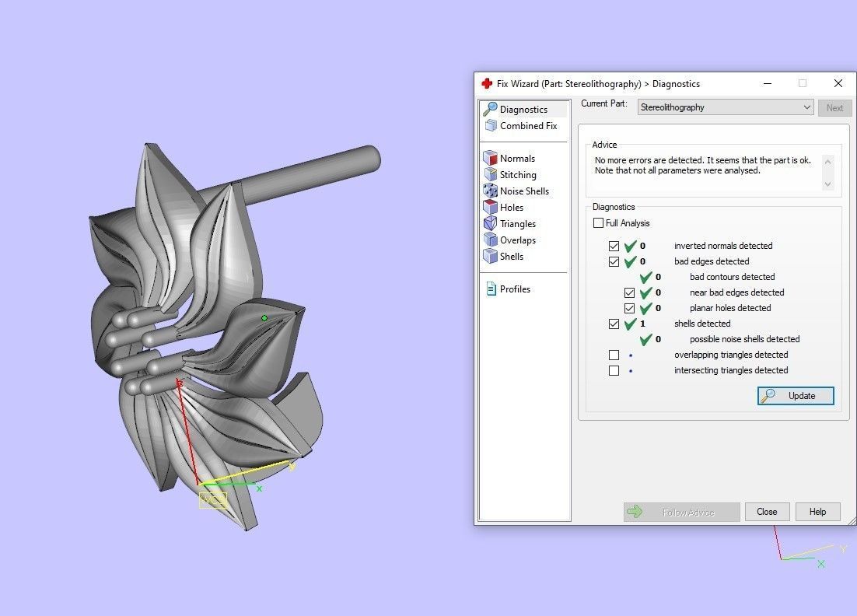Image resolution: width=857 pixels, height=616 pixels.
Task: Open the Profiles page
Action: coord(515,289)
